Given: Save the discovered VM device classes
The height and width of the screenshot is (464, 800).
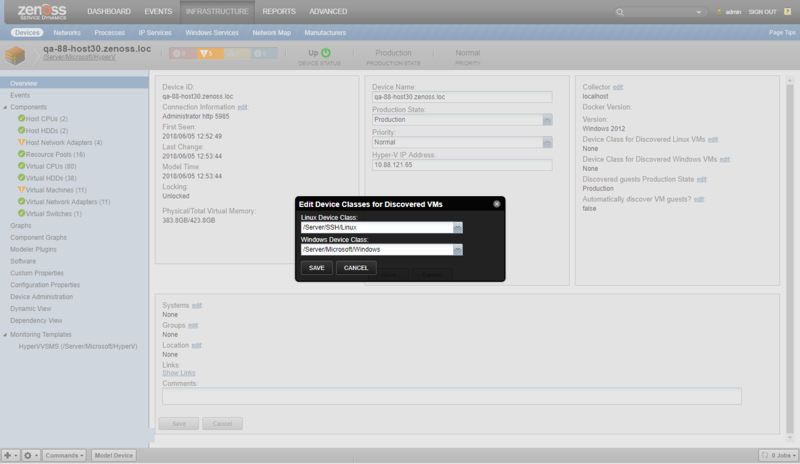Looking at the screenshot, I should point(316,267).
